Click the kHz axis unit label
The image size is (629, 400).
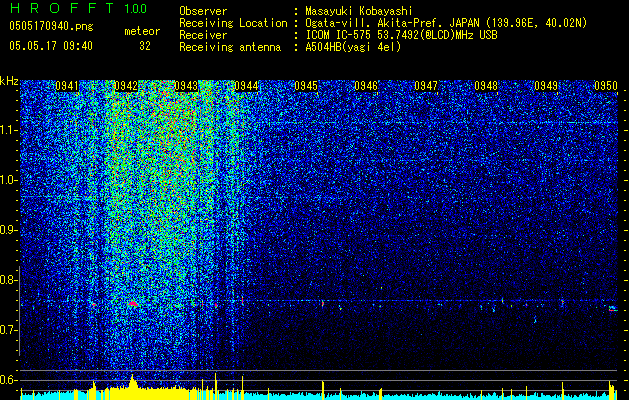pyautogui.click(x=9, y=81)
